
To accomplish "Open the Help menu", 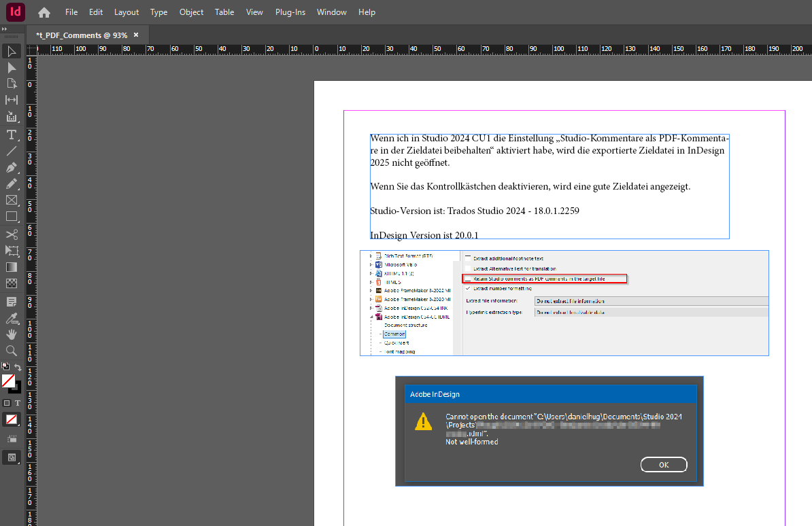I will tap(367, 12).
